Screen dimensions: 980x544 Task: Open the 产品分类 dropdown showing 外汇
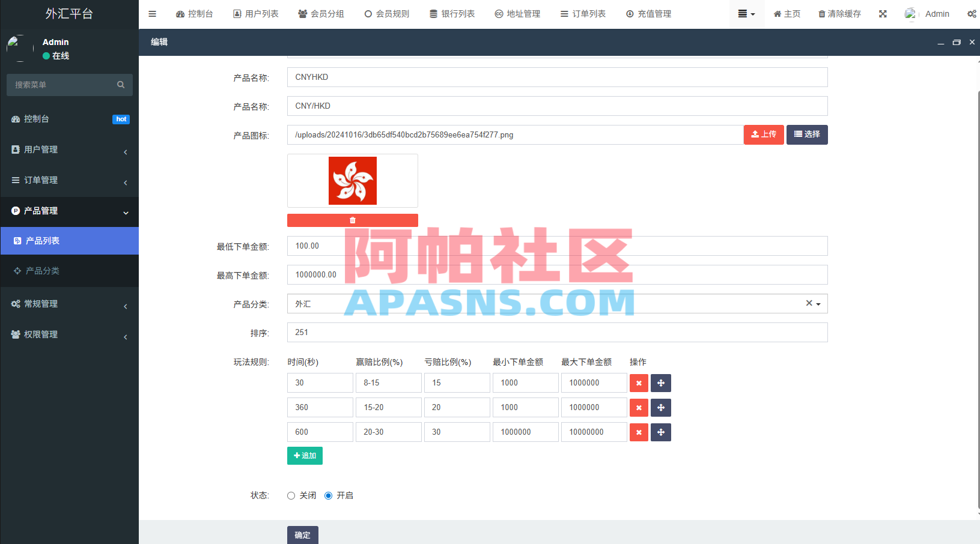[557, 304]
